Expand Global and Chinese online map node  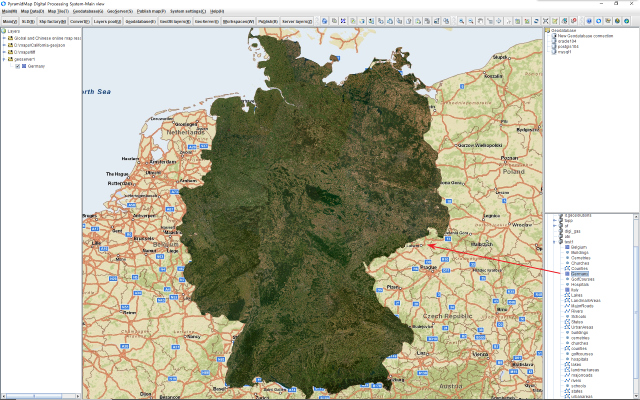pyautogui.click(x=4, y=38)
